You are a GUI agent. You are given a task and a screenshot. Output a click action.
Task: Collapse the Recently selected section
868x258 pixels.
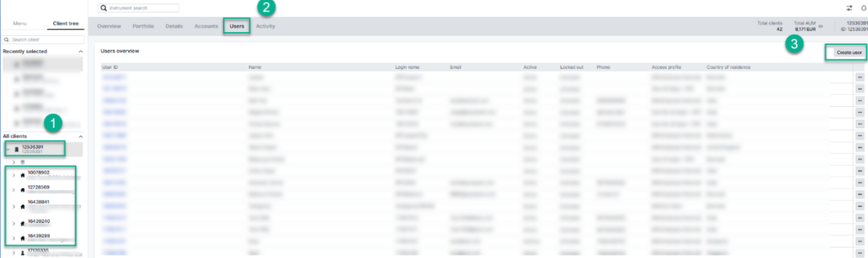click(x=81, y=52)
